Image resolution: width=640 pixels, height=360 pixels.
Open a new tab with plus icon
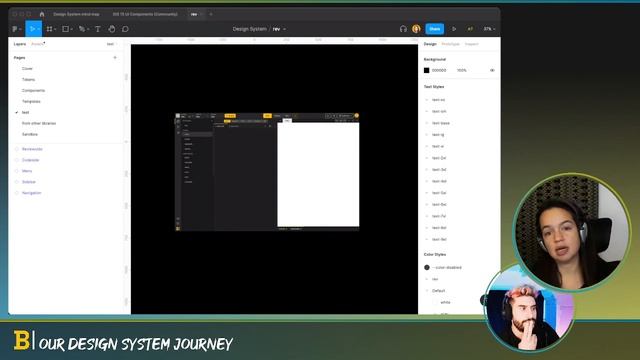click(211, 14)
